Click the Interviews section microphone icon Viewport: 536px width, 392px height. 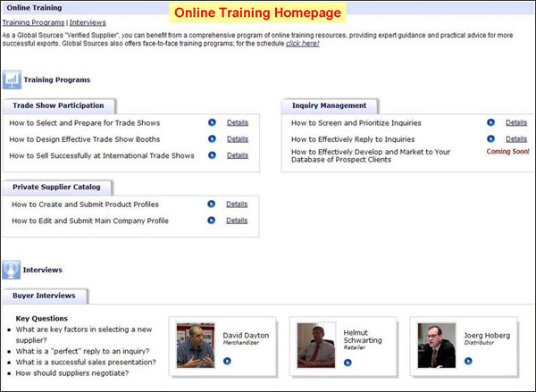pyautogui.click(x=12, y=269)
